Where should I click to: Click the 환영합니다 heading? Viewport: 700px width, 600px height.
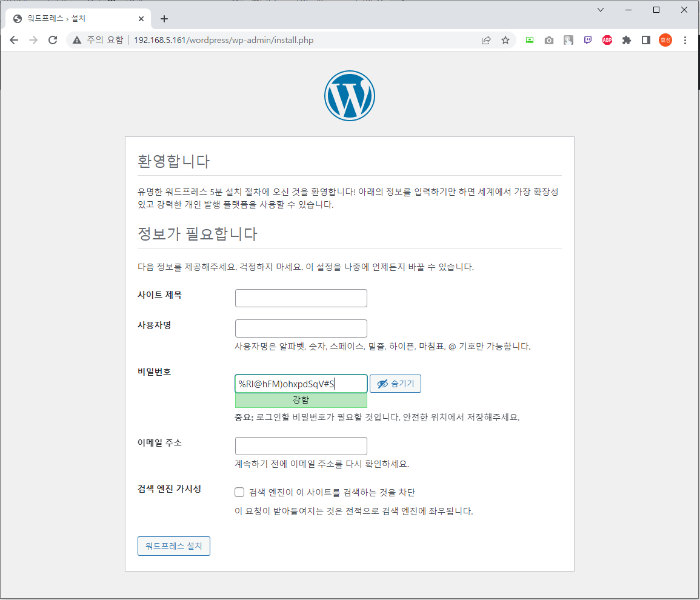174,161
